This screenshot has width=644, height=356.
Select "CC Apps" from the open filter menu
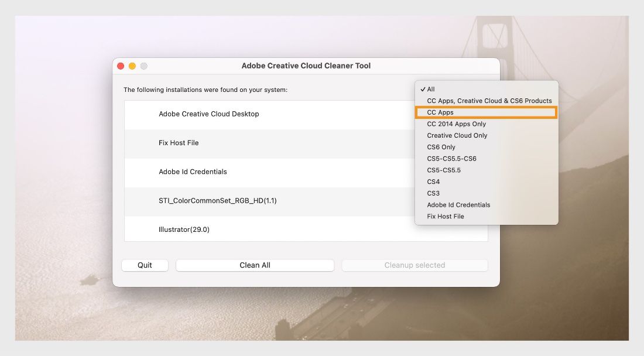click(440, 112)
